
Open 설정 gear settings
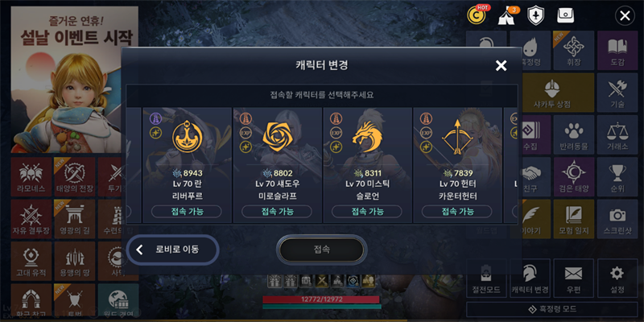[617, 279]
